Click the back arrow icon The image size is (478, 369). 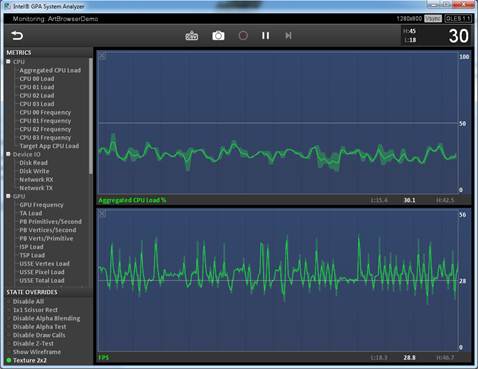pos(17,35)
